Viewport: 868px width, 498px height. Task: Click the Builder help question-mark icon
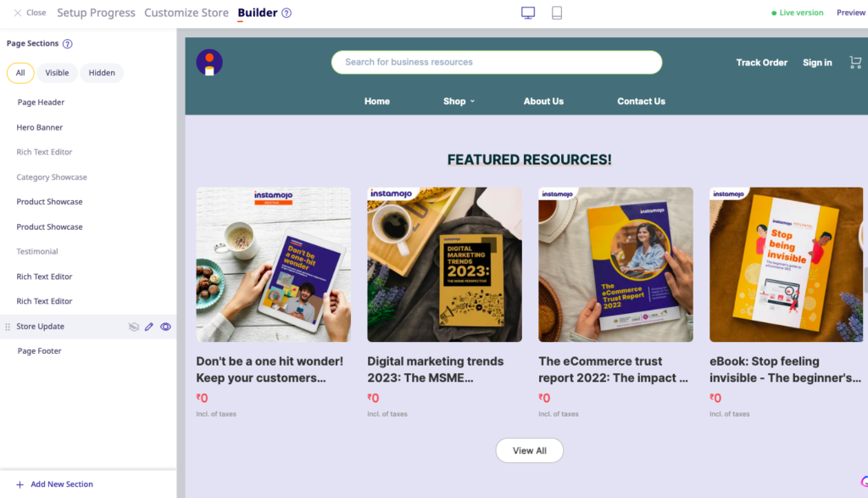coord(287,13)
